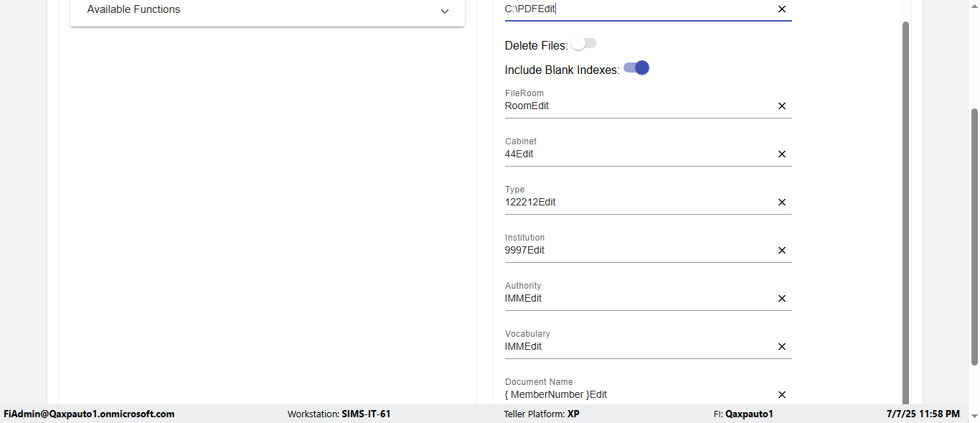Disable the Include Blank Indexes toggle
980x423 pixels.
point(636,68)
